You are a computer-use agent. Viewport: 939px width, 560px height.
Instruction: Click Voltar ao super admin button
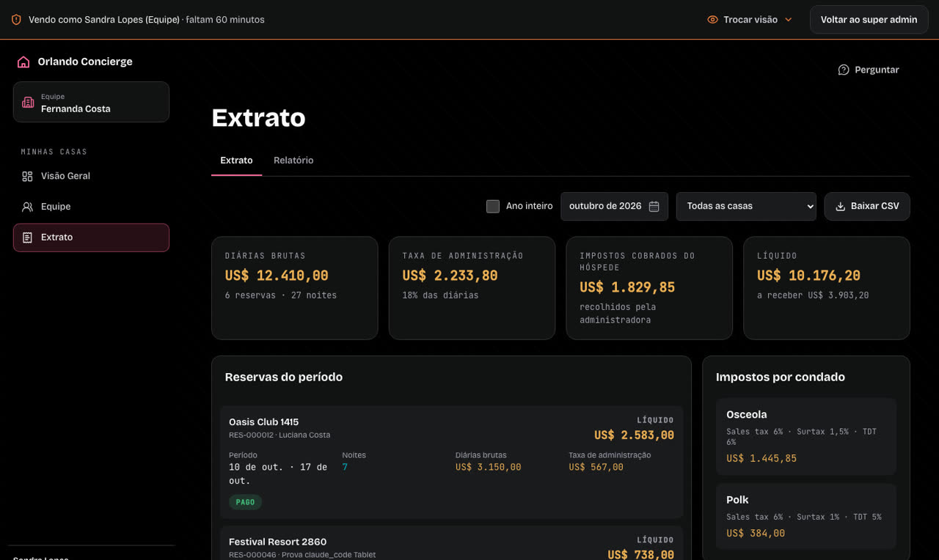pyautogui.click(x=869, y=20)
